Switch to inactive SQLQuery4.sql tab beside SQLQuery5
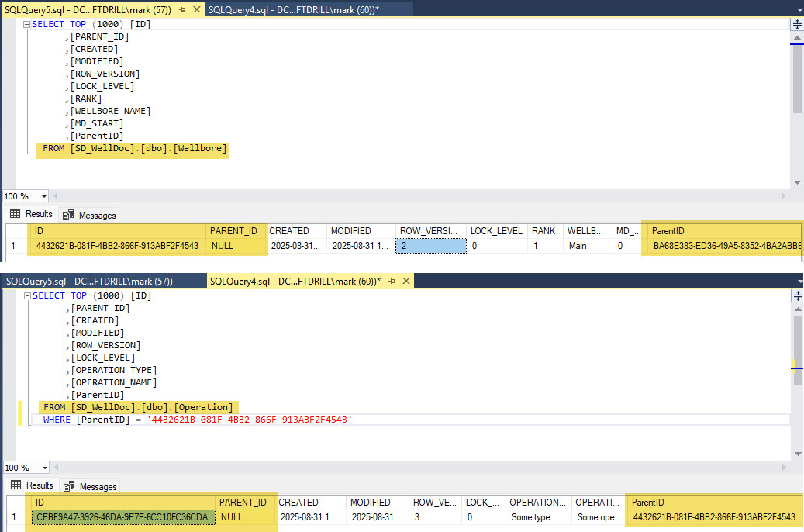Image resolution: width=804 pixels, height=532 pixels. (x=295, y=9)
